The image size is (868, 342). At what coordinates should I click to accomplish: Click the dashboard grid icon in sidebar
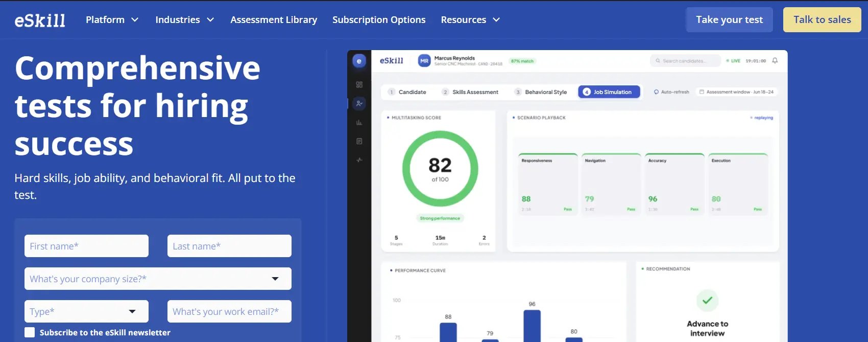pyautogui.click(x=359, y=84)
